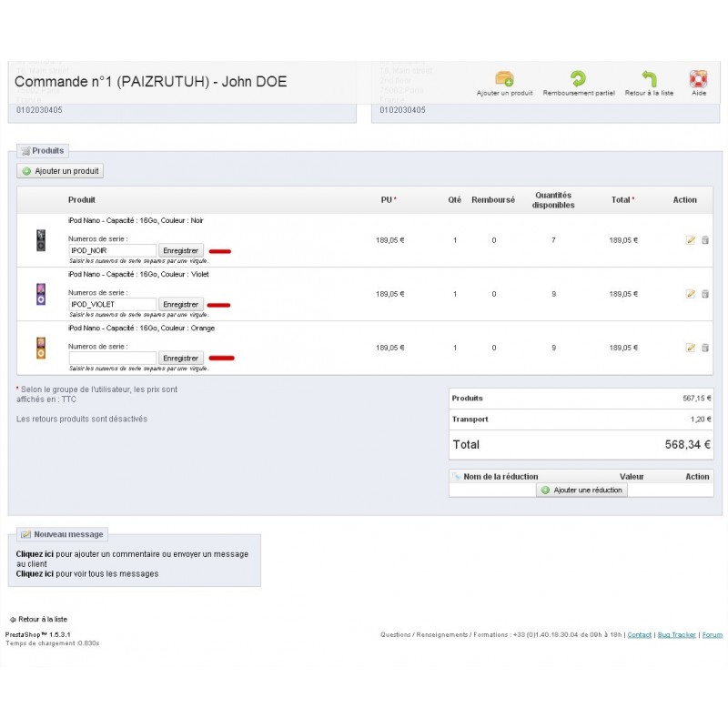The width and height of the screenshot is (728, 728).
Task: Open the Bug Tracker footer link
Action: pos(676,635)
